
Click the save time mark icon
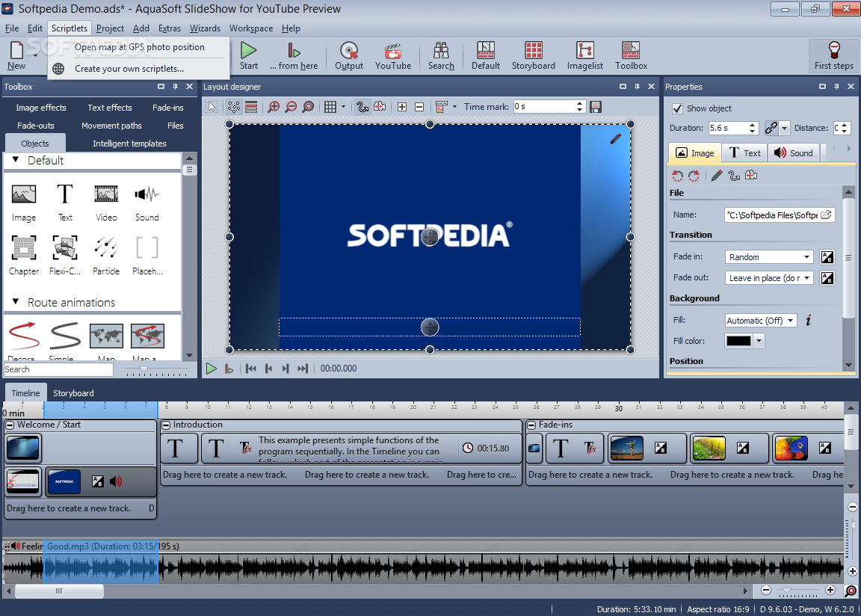pos(595,106)
